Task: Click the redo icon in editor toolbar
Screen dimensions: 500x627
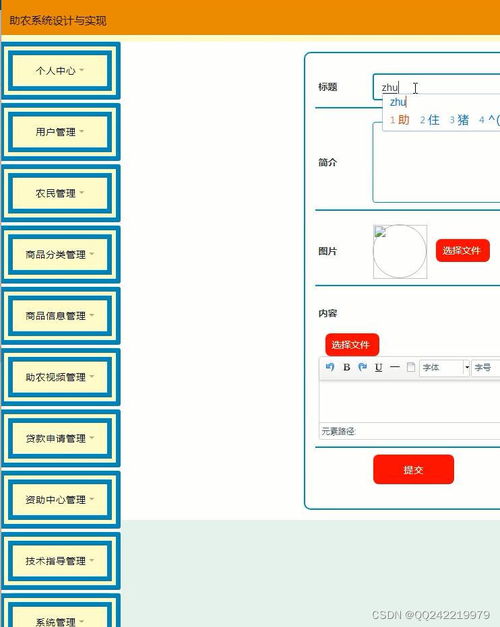Action: click(363, 367)
